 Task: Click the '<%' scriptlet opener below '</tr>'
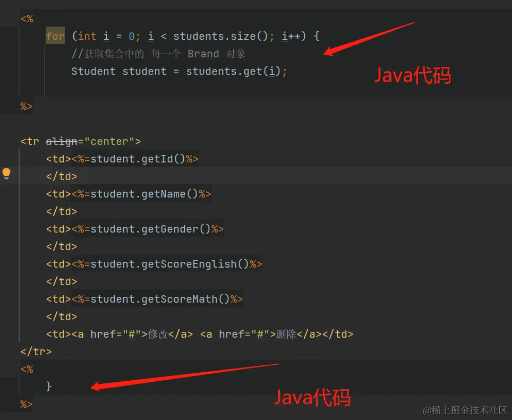(x=27, y=369)
